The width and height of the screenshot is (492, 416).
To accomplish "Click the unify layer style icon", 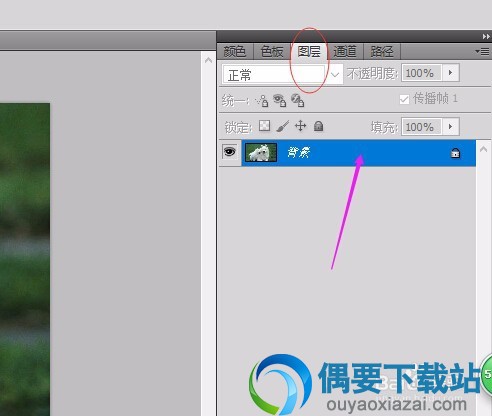I will point(297,100).
